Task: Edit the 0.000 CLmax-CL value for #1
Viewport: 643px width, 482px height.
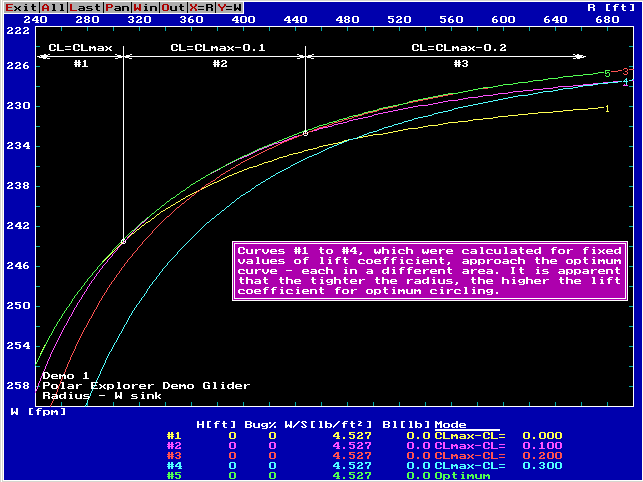Action: 543,436
